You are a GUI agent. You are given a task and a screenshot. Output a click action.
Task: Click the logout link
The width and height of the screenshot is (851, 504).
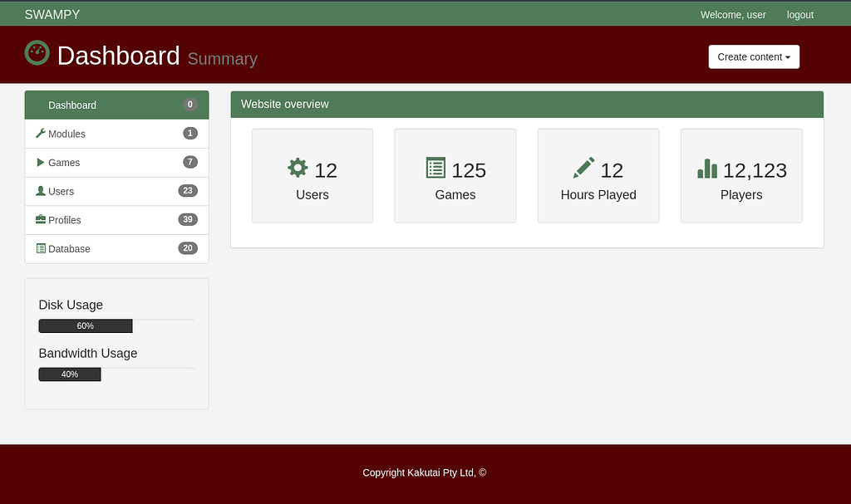tap(799, 14)
